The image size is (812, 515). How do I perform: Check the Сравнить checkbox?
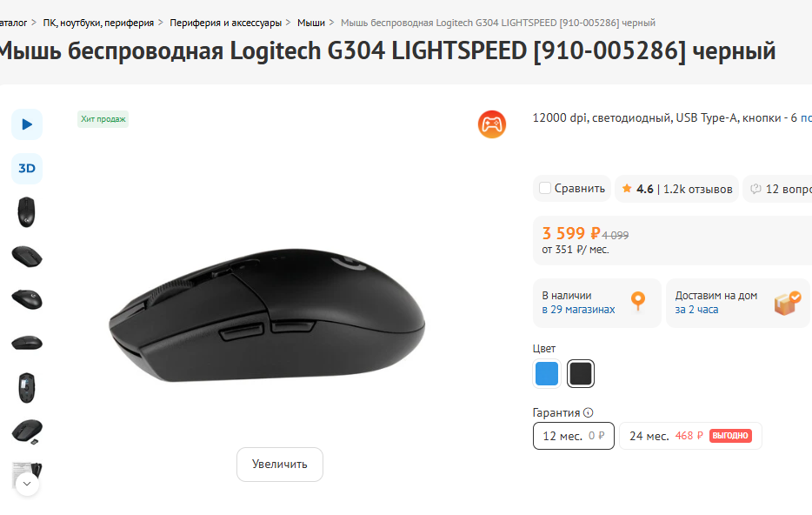[x=545, y=188]
